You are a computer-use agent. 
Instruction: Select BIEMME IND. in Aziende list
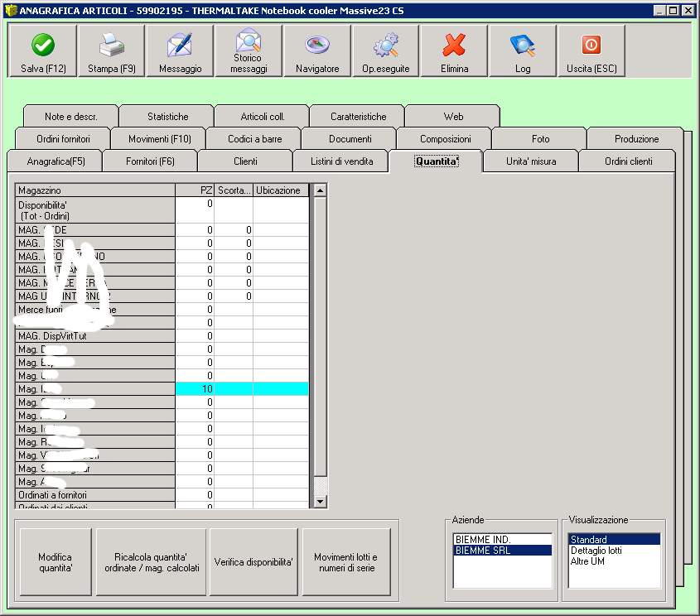click(503, 539)
